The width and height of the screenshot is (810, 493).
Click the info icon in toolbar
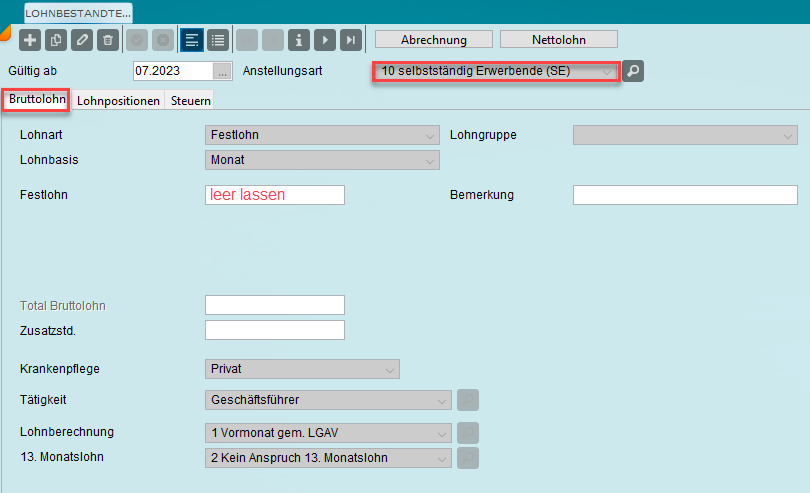pos(298,40)
